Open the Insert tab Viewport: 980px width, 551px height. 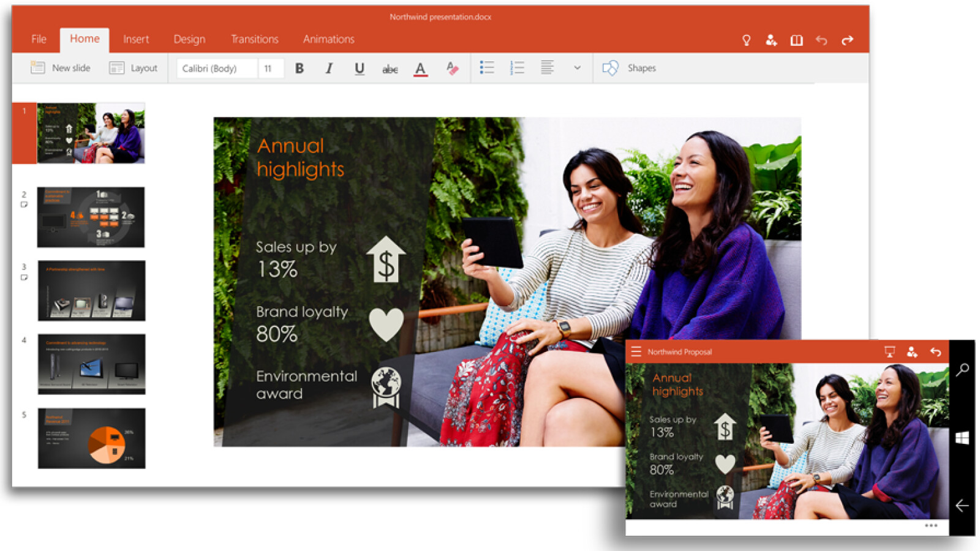tap(135, 39)
